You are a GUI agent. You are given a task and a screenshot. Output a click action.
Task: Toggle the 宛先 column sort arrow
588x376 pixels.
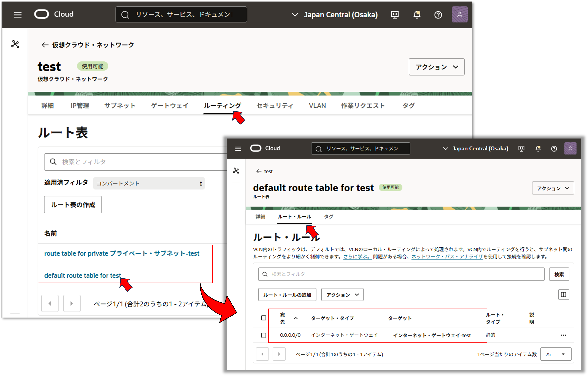coord(296,318)
